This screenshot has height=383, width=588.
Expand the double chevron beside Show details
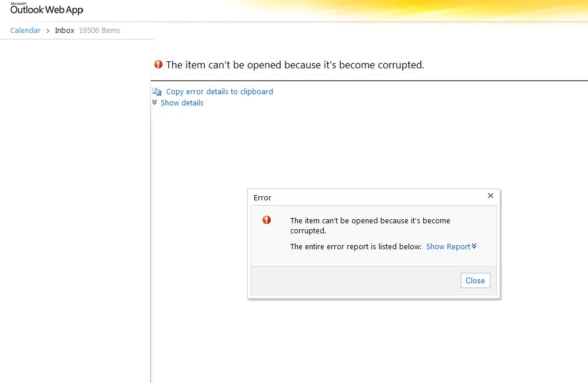[x=155, y=103]
